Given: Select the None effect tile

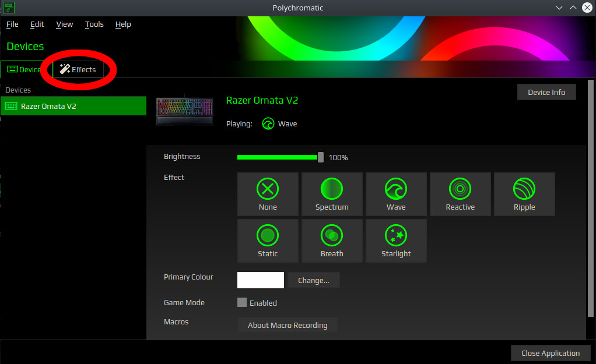Looking at the screenshot, I should (x=268, y=195).
